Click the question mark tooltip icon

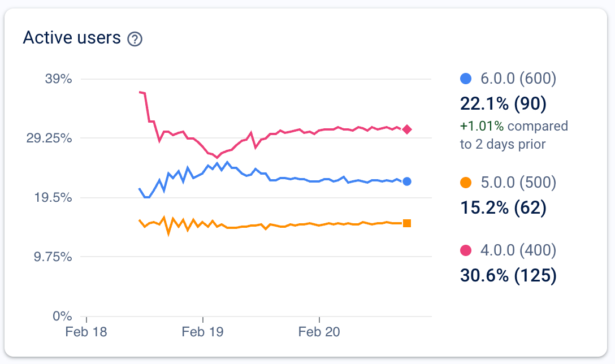click(x=135, y=38)
